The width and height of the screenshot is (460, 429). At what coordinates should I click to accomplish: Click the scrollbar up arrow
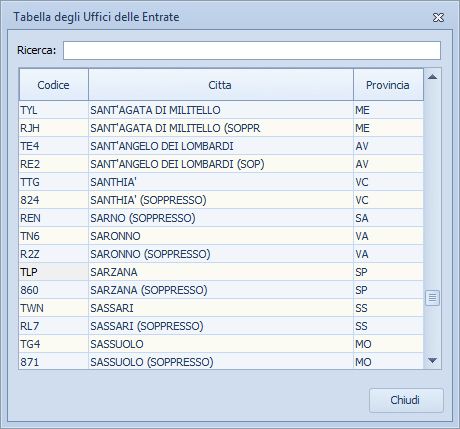433,77
